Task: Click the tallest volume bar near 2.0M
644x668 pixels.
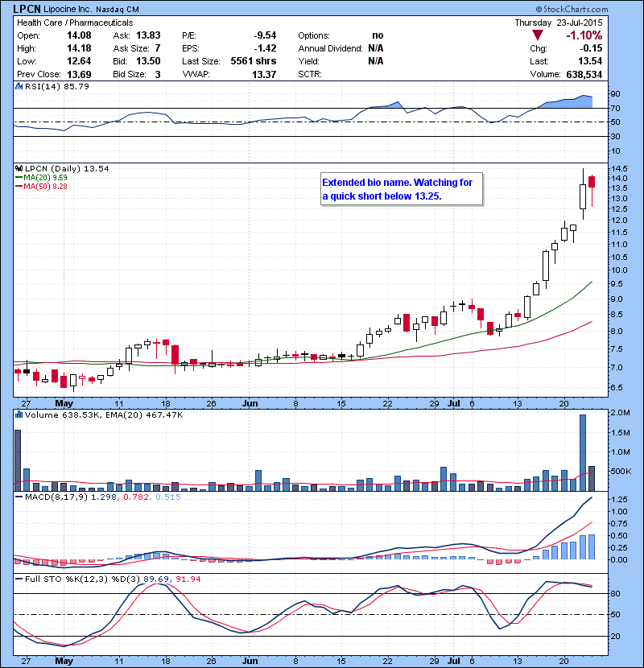Action: coord(583,453)
